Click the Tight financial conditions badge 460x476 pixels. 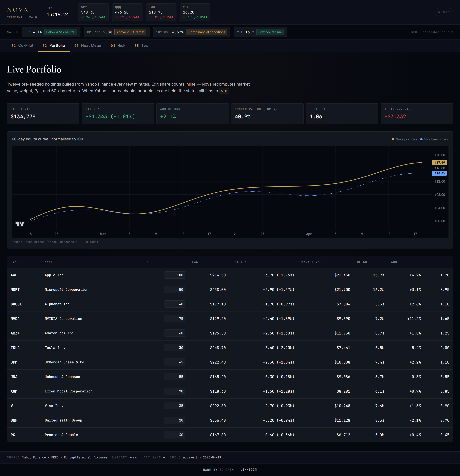tap(206, 32)
